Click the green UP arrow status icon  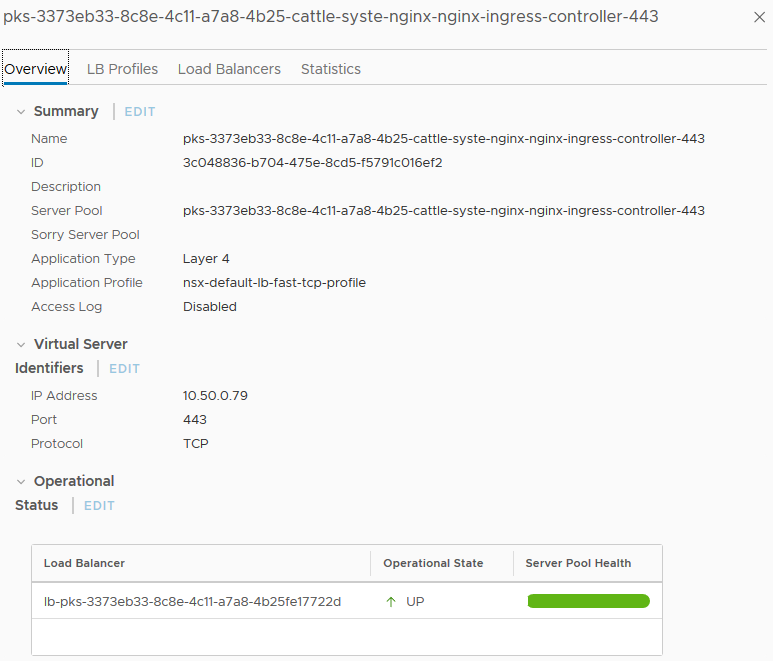click(x=391, y=602)
